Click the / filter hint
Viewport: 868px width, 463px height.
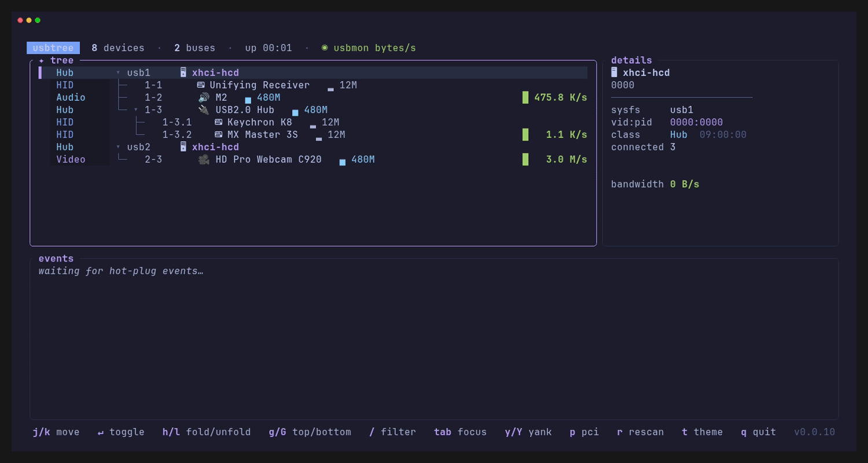392,432
